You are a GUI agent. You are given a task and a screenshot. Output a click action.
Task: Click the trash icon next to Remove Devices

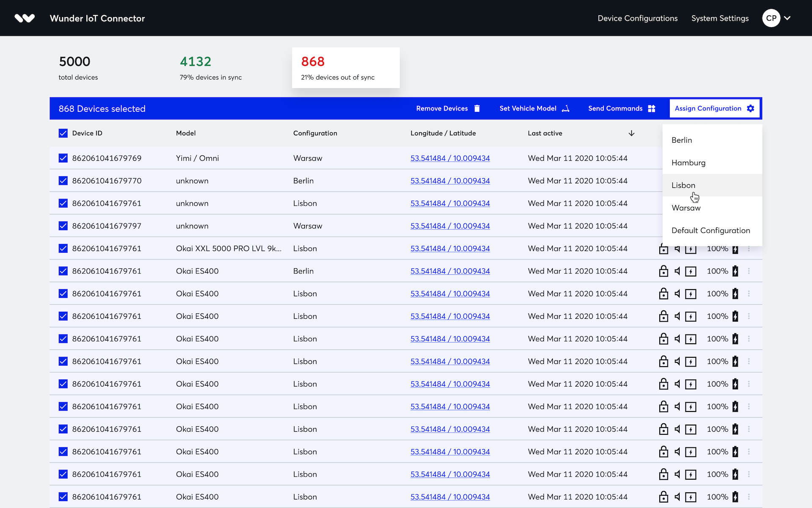[477, 108]
